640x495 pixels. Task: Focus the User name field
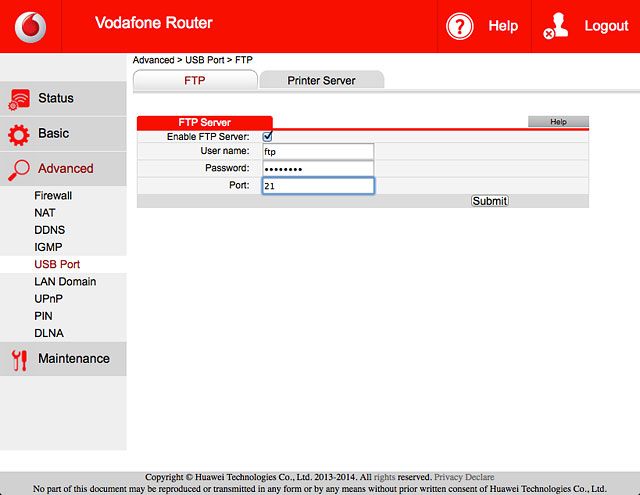(318, 151)
